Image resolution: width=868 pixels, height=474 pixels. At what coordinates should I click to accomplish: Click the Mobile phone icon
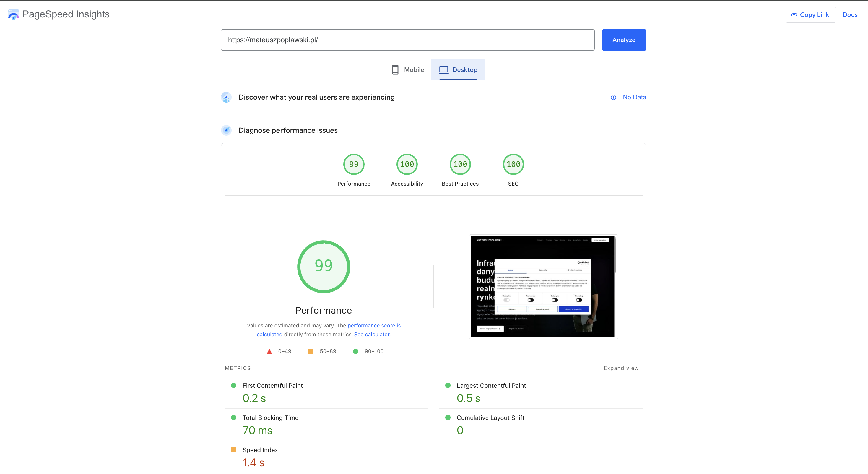395,70
